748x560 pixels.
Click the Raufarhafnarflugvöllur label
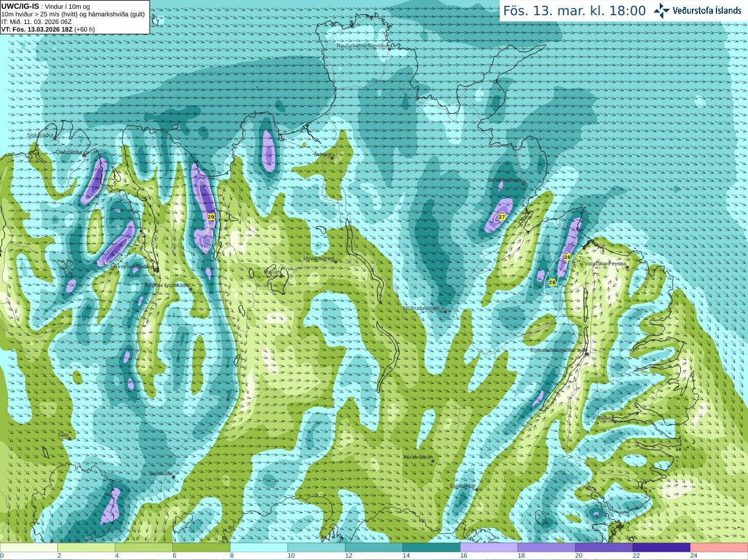tap(362, 45)
